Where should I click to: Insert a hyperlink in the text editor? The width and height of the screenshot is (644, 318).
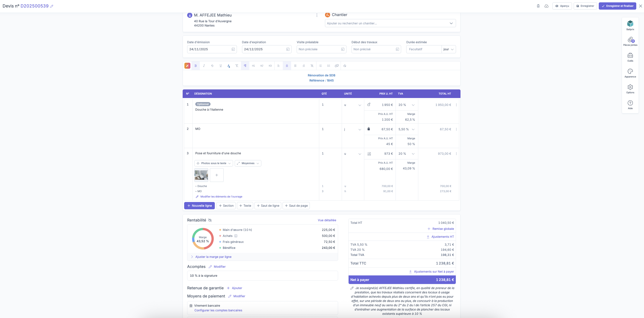[x=337, y=66]
